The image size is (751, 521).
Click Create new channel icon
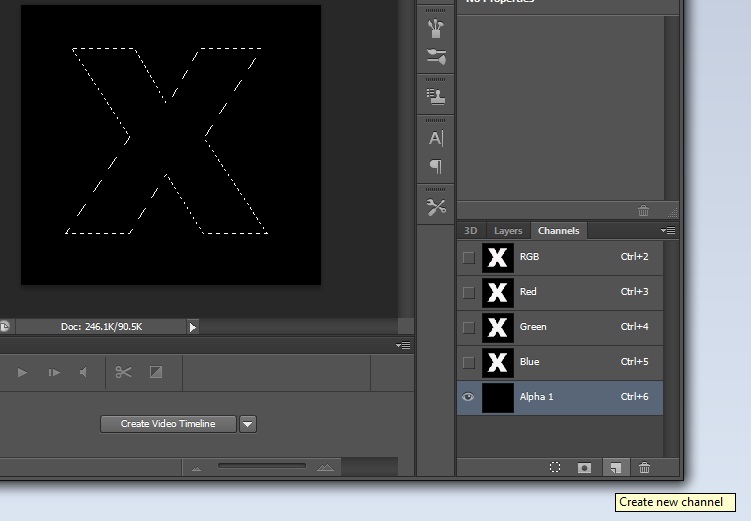pyautogui.click(x=615, y=468)
